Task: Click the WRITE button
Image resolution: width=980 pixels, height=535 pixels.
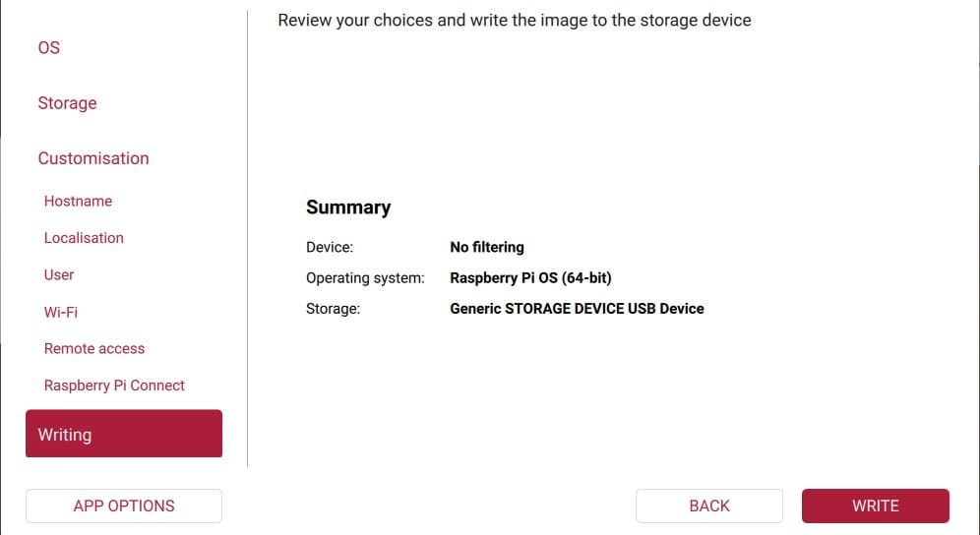Action: pyautogui.click(x=875, y=505)
